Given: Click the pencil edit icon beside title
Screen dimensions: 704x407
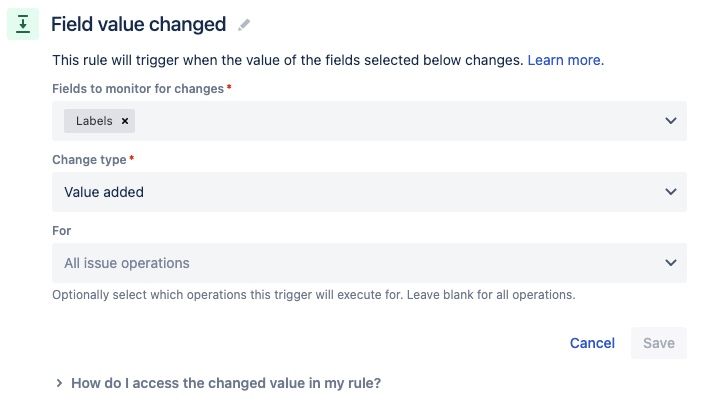Looking at the screenshot, I should coord(244,25).
